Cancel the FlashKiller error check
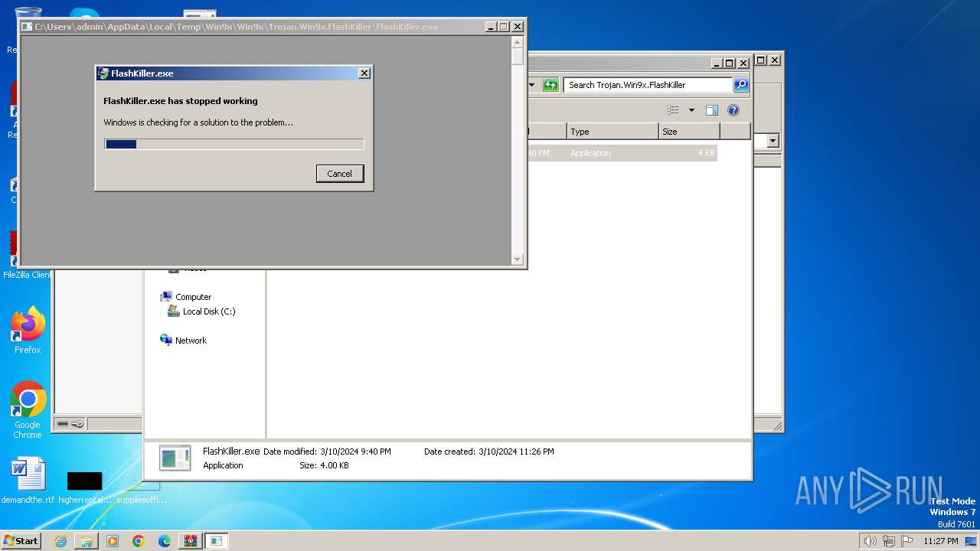Image resolution: width=980 pixels, height=551 pixels. [x=339, y=174]
